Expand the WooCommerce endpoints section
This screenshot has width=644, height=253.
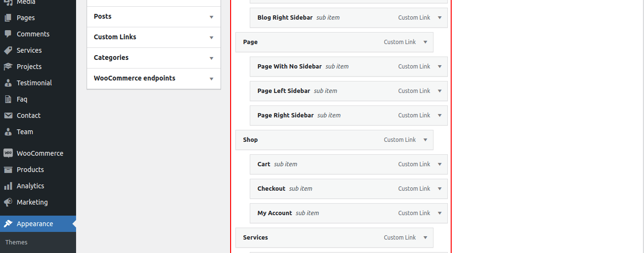click(x=211, y=79)
